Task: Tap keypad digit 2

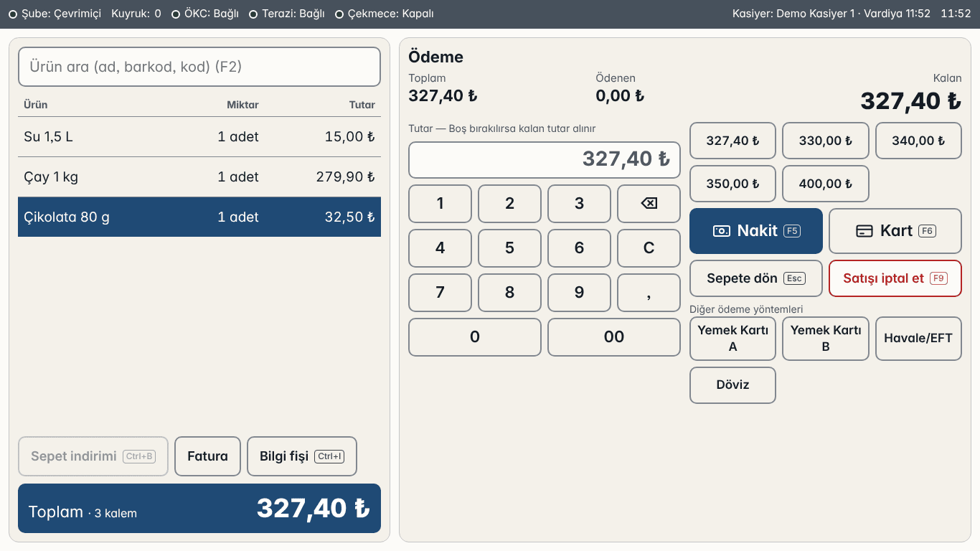Action: (x=509, y=204)
